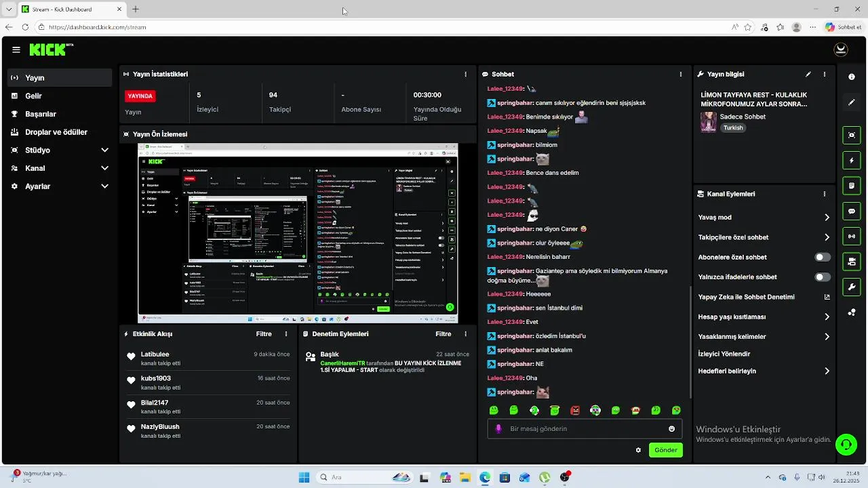Switch to the Stream - Kick Dashboard tab
The image size is (868, 488).
pyautogui.click(x=71, y=9)
